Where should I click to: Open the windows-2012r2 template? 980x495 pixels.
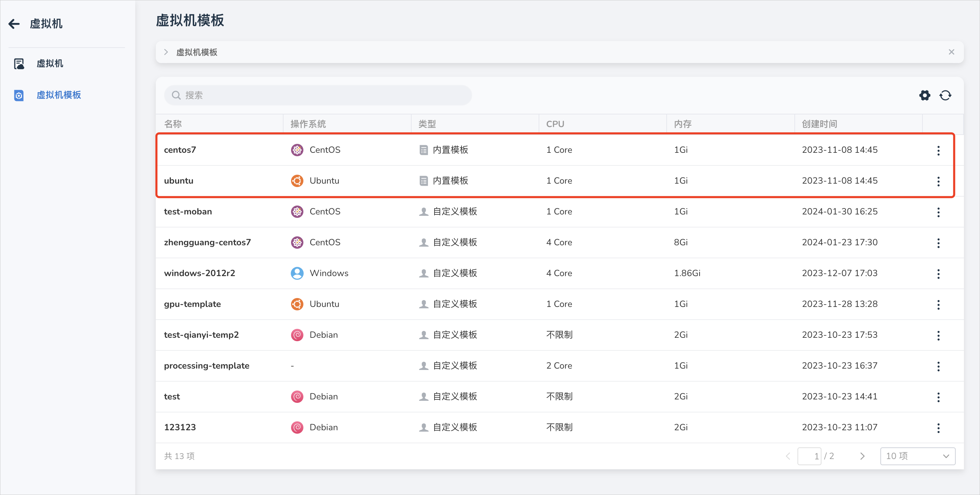coord(199,273)
